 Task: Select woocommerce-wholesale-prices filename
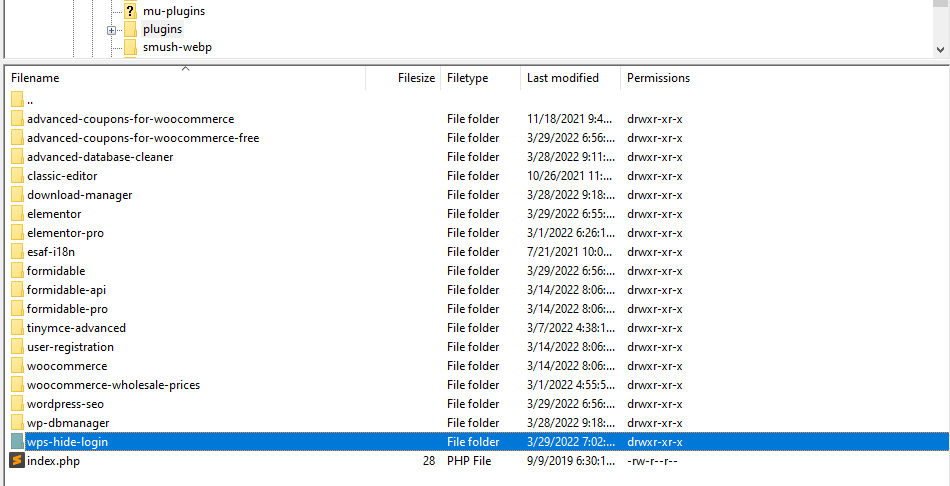tap(113, 385)
